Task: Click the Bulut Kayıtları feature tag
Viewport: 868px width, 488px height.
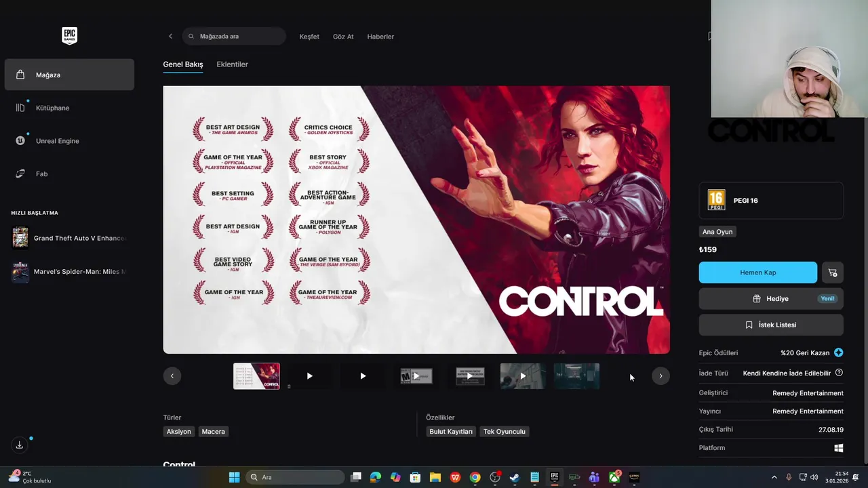Action: pos(451,431)
